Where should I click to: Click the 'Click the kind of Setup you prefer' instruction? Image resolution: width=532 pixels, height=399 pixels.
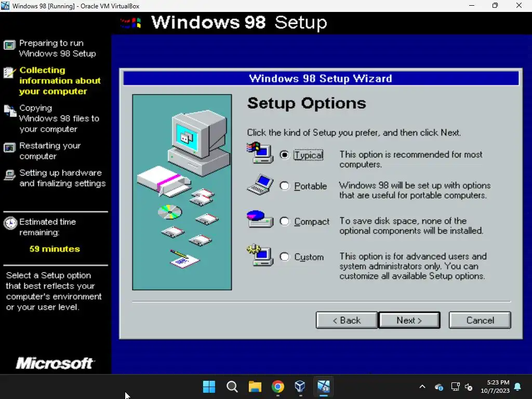[x=354, y=132]
